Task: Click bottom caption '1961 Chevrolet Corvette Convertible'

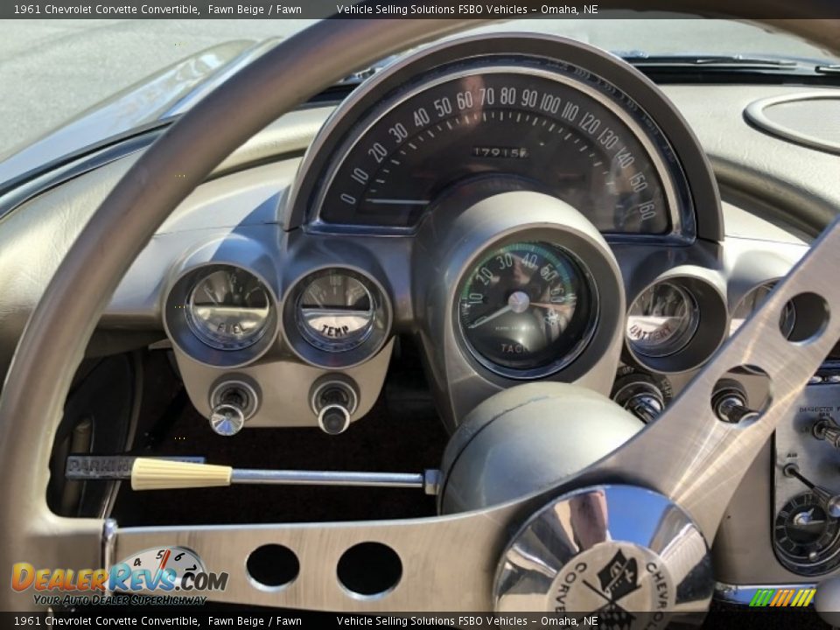Action: (x=106, y=621)
